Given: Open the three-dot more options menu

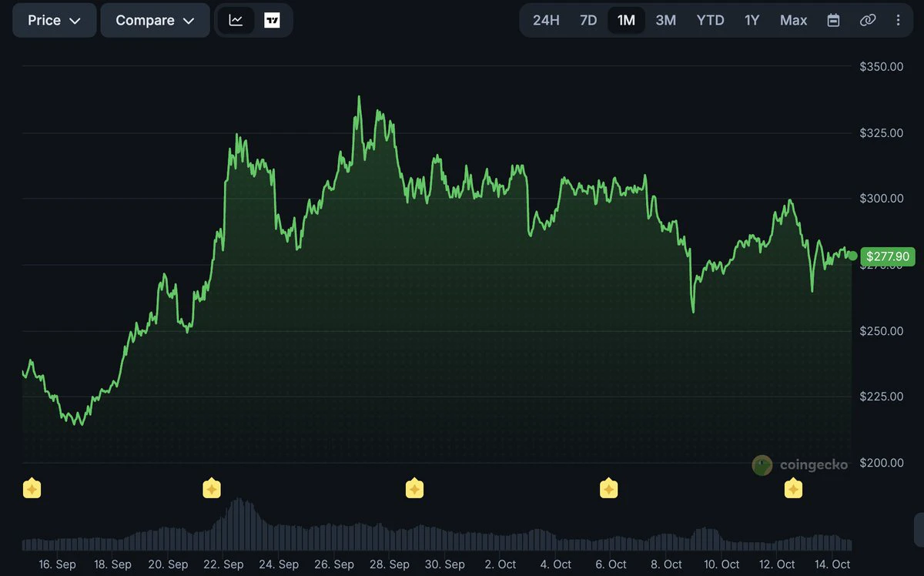Looking at the screenshot, I should pos(898,20).
